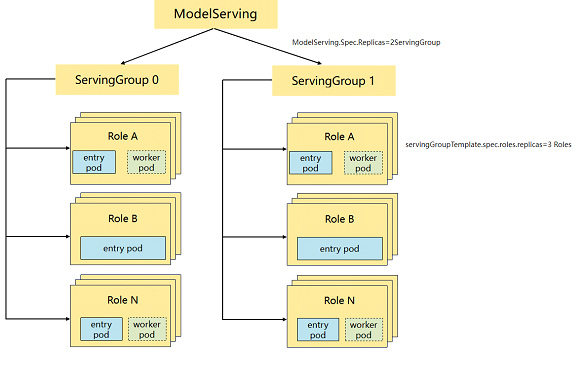585x366 pixels.
Task: Click the Role A label under ServingGroup 1
Action: tap(339, 137)
